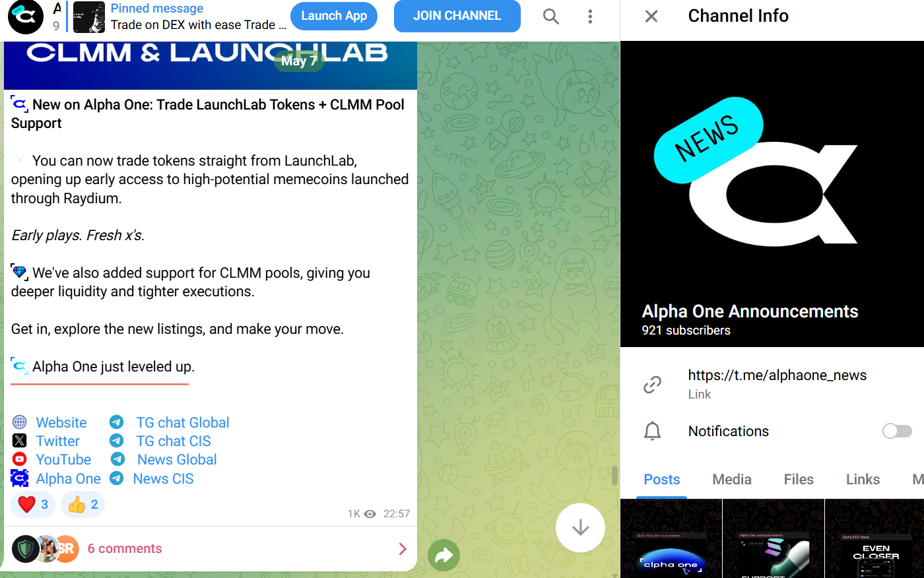
Task: Click the text 'Early plays. Fresh x's.'
Action: (x=78, y=236)
